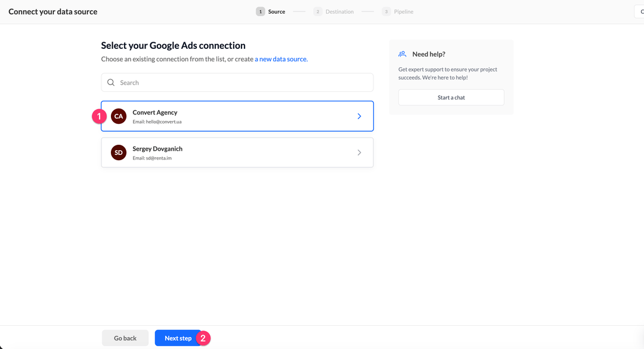The image size is (644, 349).
Task: Click the step 1 number badge
Action: [261, 11]
